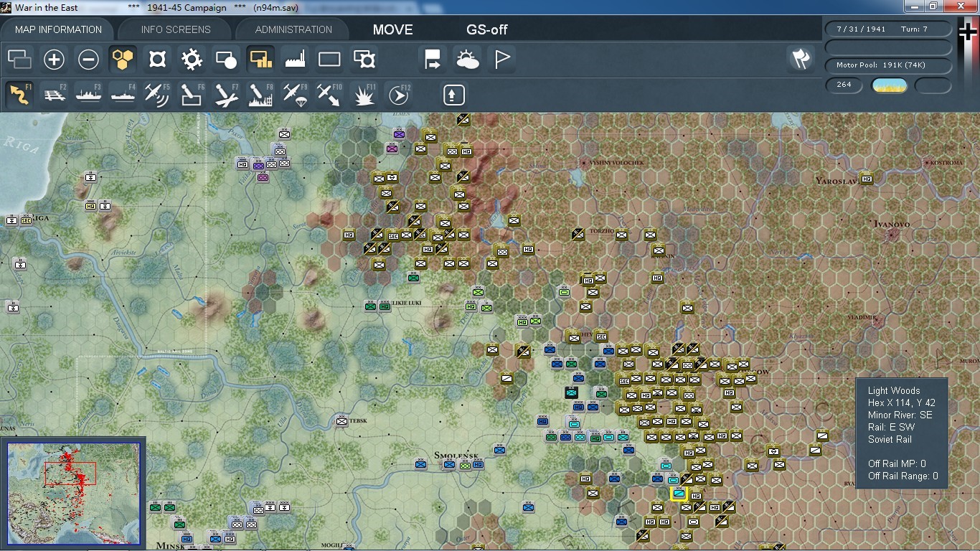
Task: Click the F12 circular arrow icon
Action: click(398, 94)
